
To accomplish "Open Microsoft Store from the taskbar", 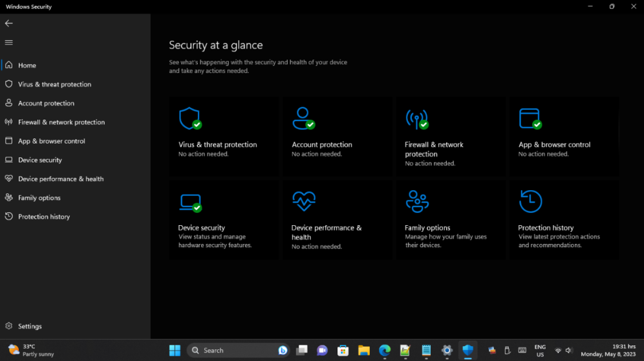I will 343,350.
